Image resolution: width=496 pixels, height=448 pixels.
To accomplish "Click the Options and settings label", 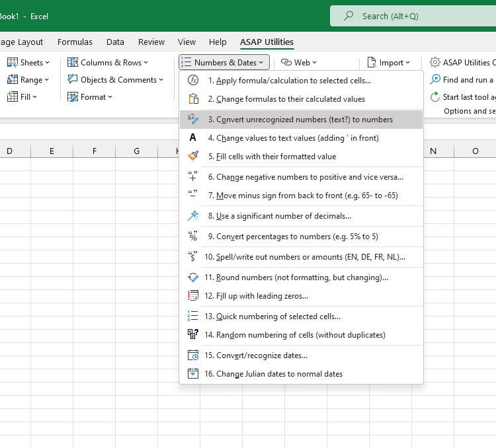I will [470, 111].
